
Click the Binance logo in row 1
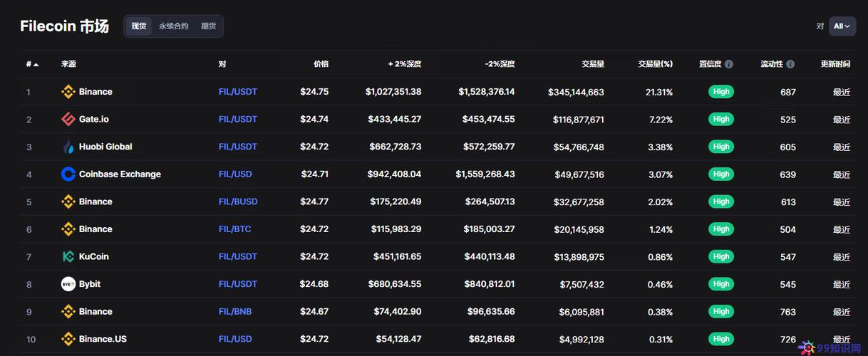pos(68,92)
